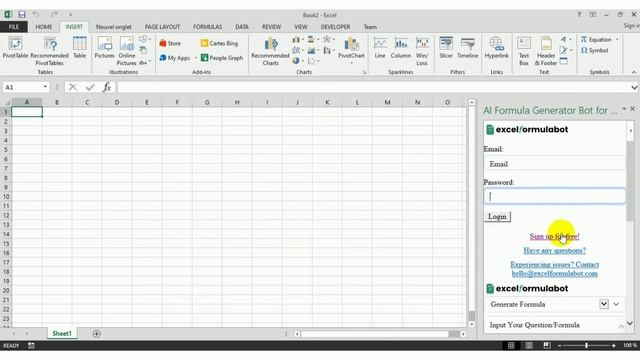Viewport: 640px width, 360px height.
Task: Select the Sheet1 tab
Action: [62, 333]
